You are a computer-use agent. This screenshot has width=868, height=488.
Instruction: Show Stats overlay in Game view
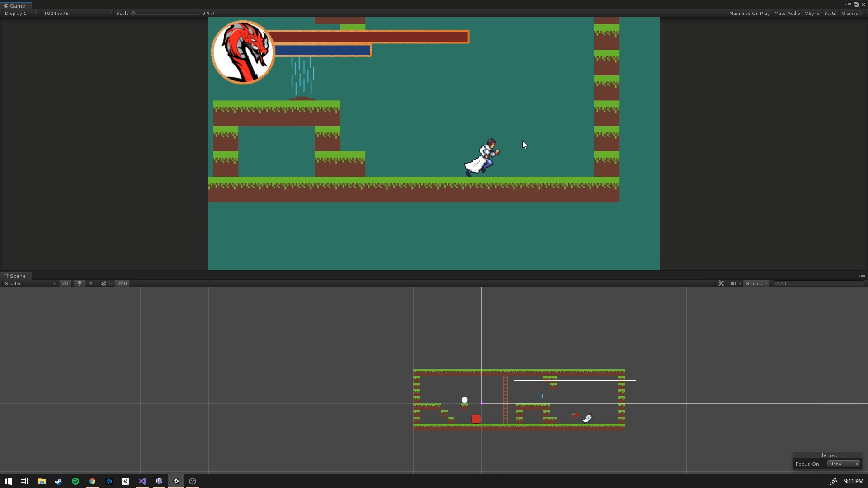click(830, 13)
